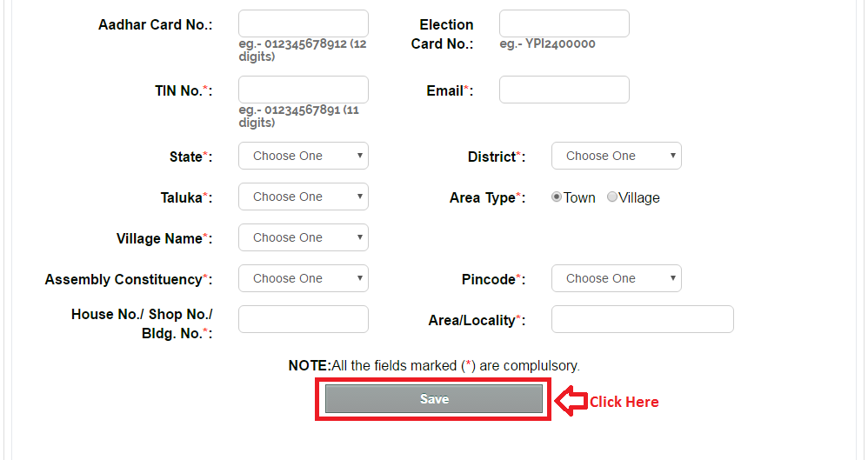Click the State dropdown arrow

pos(359,157)
